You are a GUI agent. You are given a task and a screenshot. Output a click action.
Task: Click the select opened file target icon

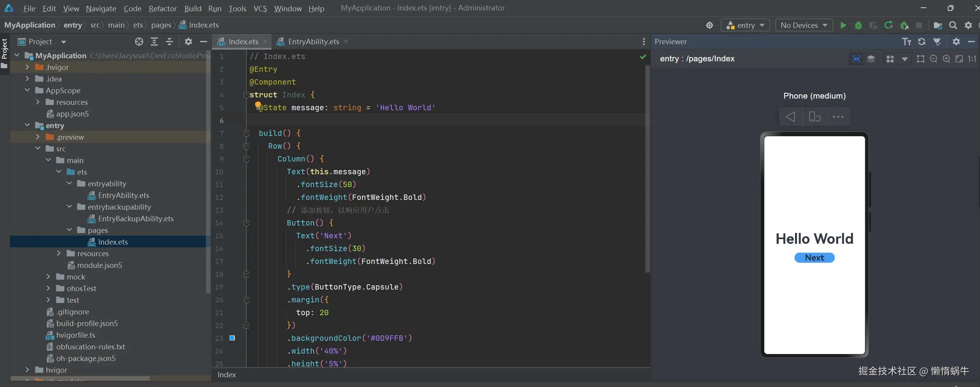click(x=139, y=42)
